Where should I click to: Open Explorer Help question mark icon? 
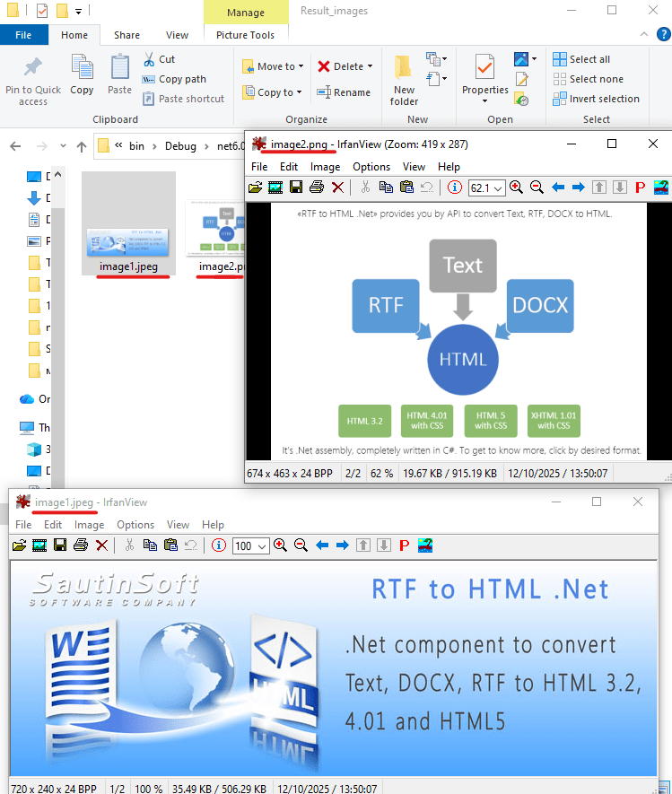[663, 34]
